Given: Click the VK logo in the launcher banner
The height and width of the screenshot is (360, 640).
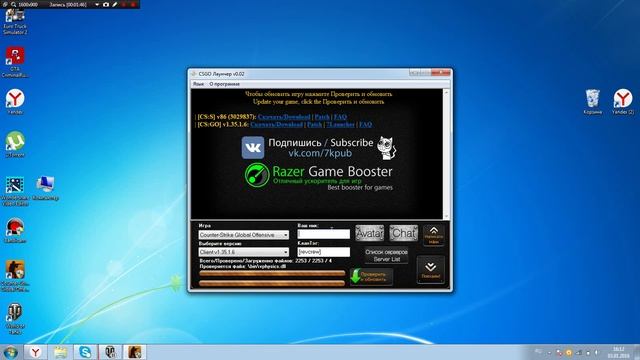Looking at the screenshot, I should coord(253,147).
